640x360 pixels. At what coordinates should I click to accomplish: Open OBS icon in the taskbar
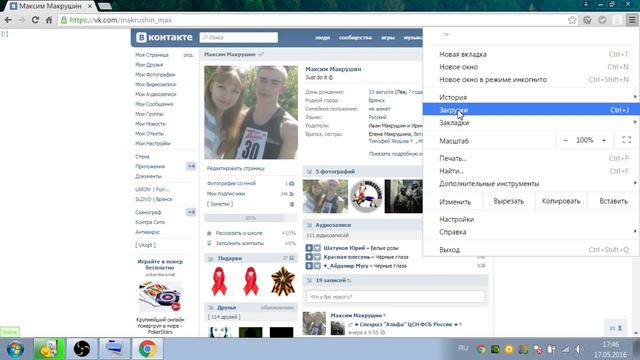pyautogui.click(x=82, y=349)
